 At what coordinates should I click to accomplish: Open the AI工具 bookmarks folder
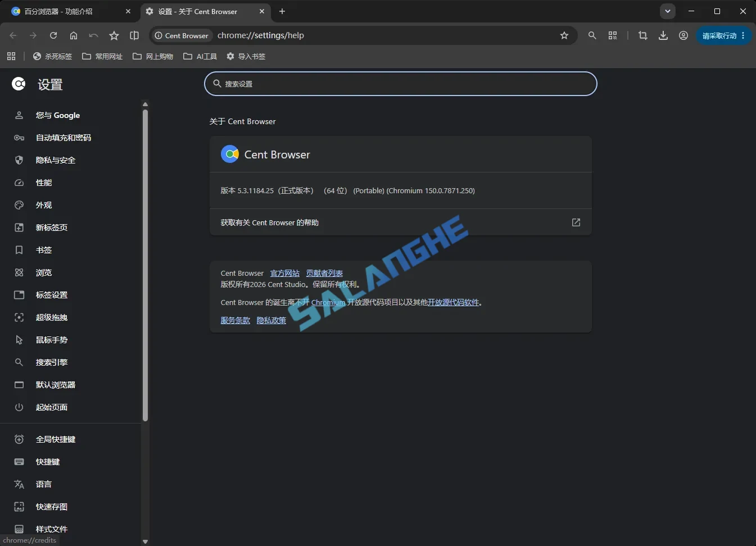tap(200, 56)
